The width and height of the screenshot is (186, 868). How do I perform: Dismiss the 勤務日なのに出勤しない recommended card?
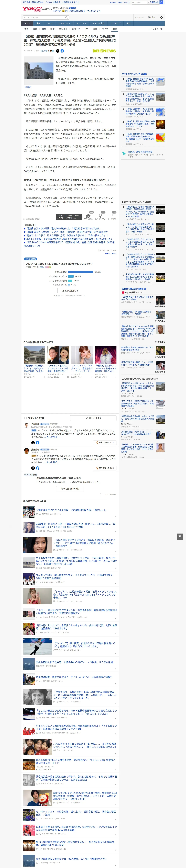(x=44, y=377)
